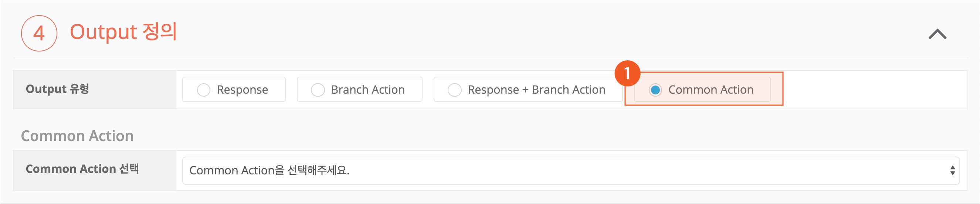980x204 pixels.
Task: Click the up-down arrows on the dropdown
Action: click(952, 170)
